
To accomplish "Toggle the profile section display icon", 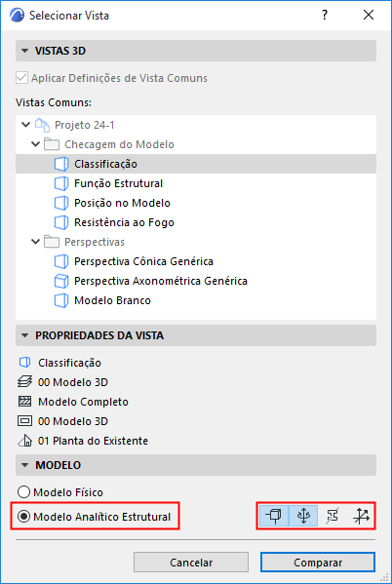I will pos(332,516).
